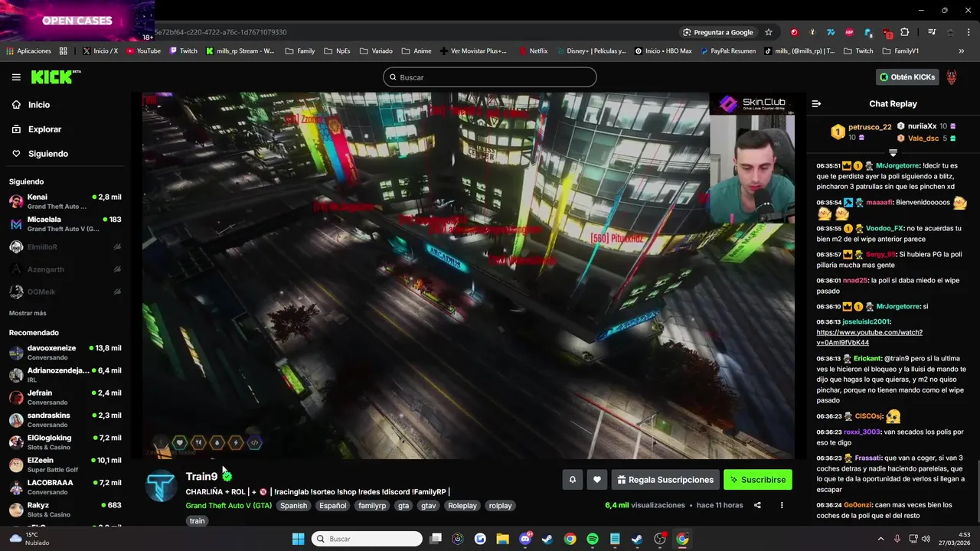
Task: Open the Kick hamburger menu
Action: 16,77
